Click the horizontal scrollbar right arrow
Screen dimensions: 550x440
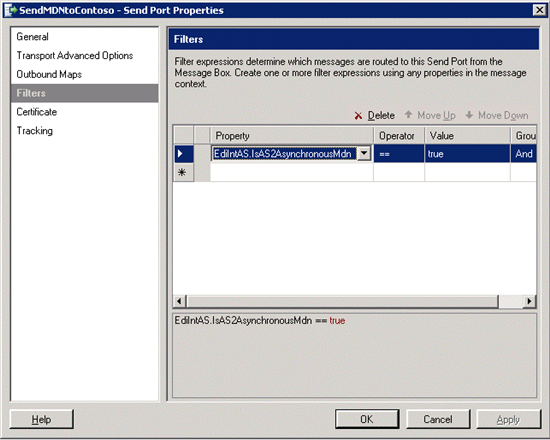[529, 301]
